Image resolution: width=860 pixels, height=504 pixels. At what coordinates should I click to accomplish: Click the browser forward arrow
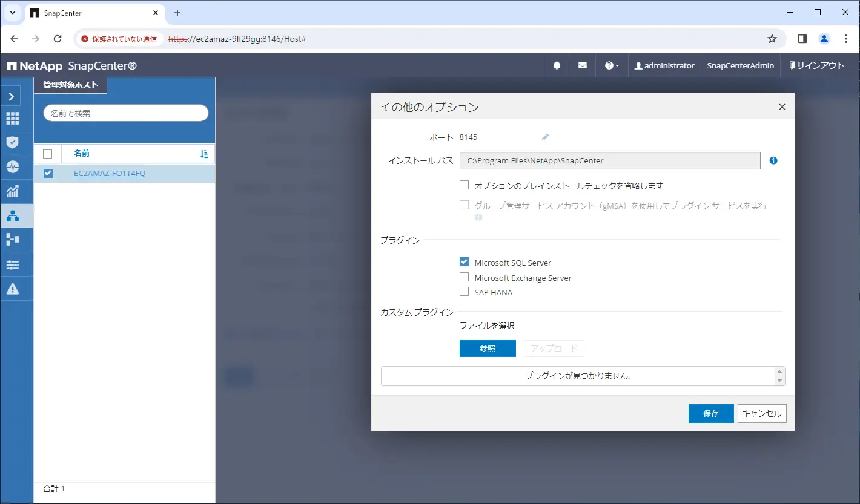coord(36,39)
